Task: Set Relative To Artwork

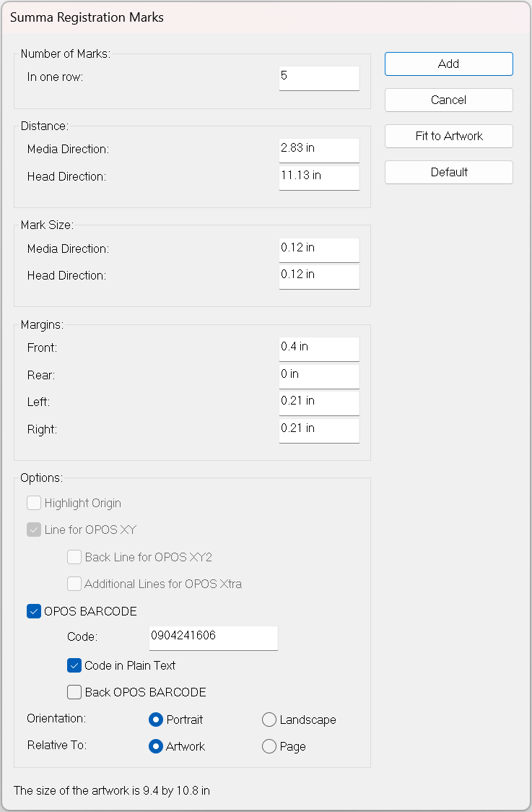Action: [x=156, y=747]
